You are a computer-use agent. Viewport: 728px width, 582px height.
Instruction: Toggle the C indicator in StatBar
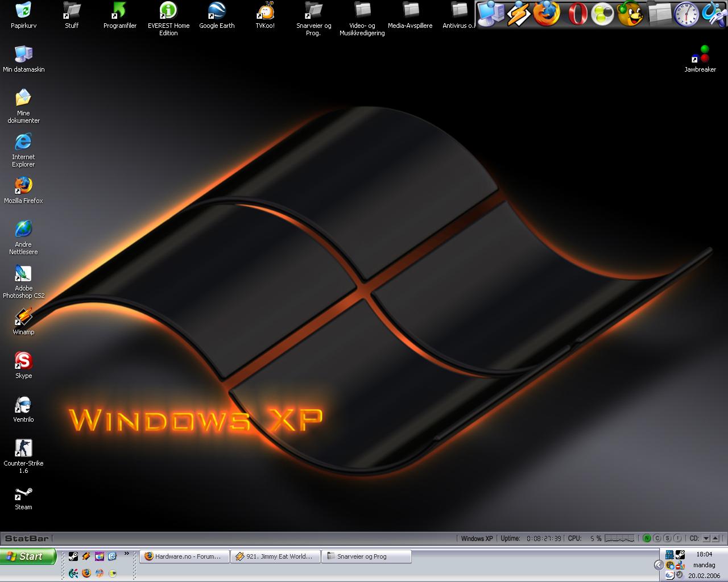coord(657,538)
